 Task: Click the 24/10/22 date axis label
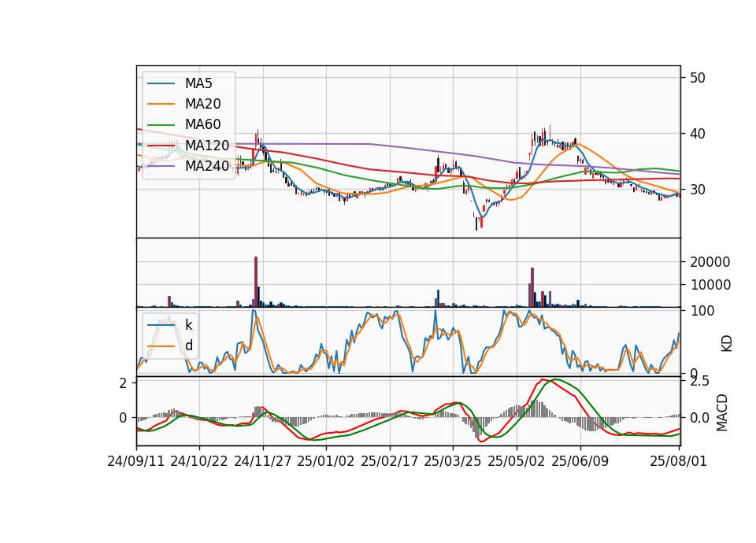click(199, 461)
